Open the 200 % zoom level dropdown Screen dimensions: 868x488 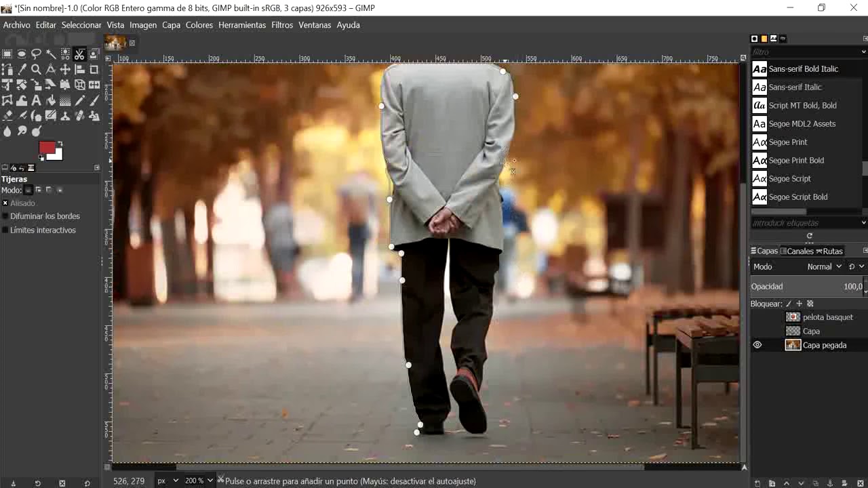pyautogui.click(x=199, y=481)
